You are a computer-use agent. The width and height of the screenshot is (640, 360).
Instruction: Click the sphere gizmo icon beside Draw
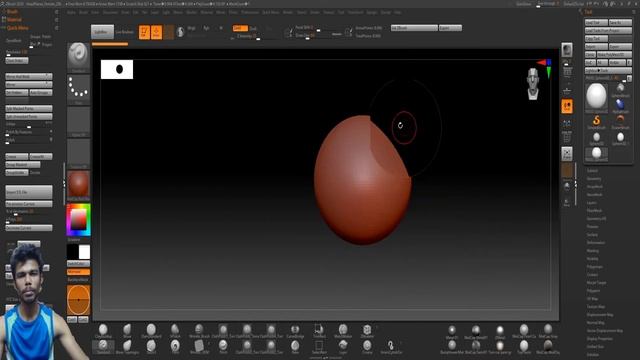tap(180, 32)
